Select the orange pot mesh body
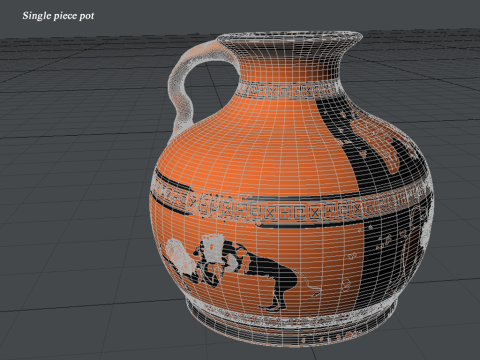Viewport: 480px width, 360px height. pyautogui.click(x=291, y=189)
